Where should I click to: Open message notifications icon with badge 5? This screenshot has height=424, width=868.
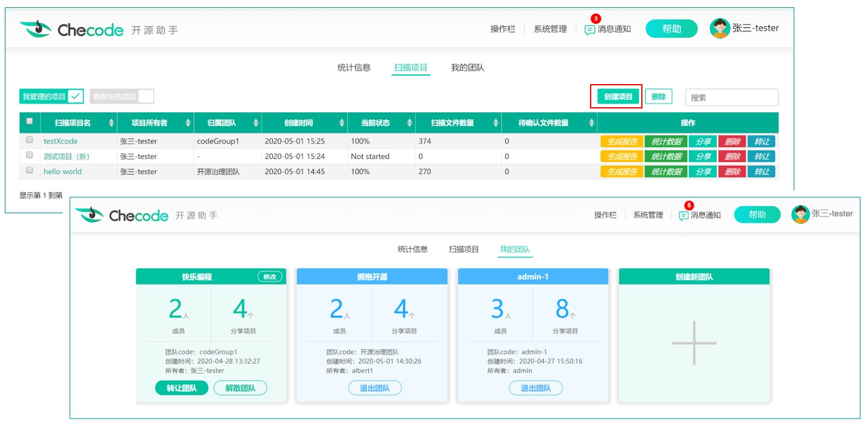[683, 216]
